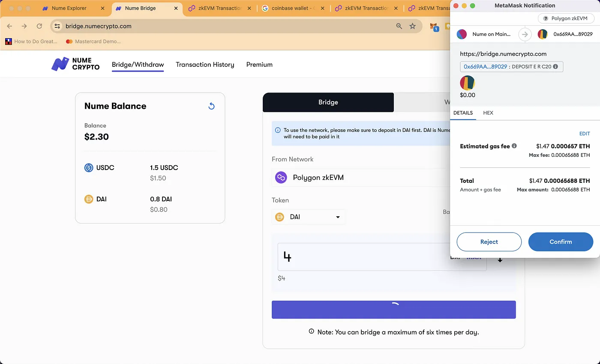Click the $2.30 balance value

tap(96, 137)
